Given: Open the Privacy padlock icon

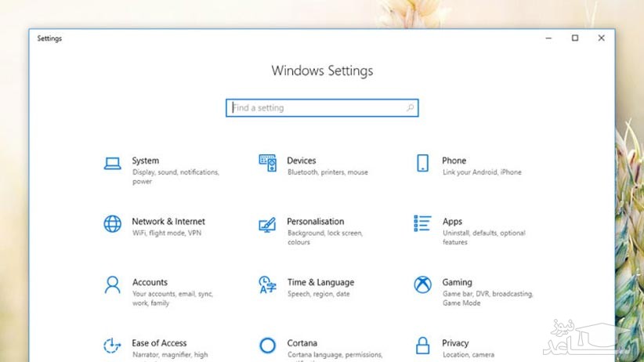Looking at the screenshot, I should pos(423,345).
